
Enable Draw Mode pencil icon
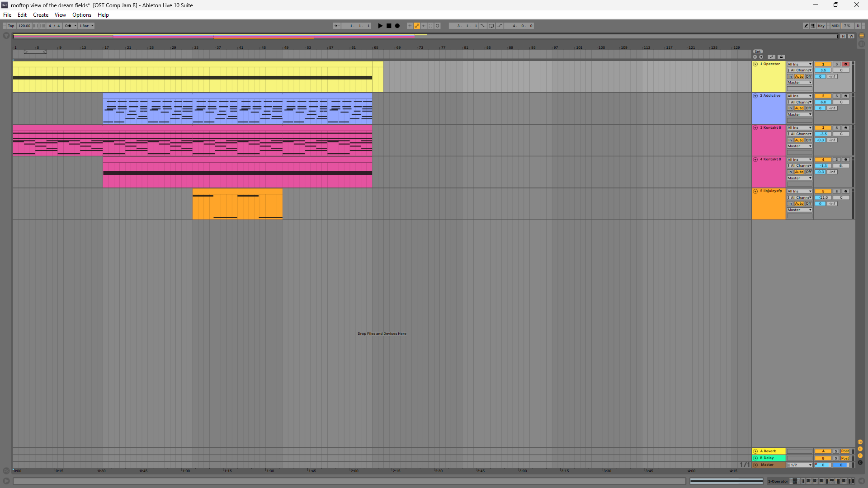coord(806,26)
